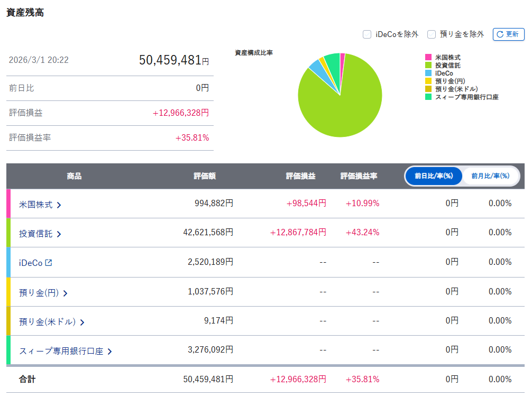Click the iDeCo blue legend square
This screenshot has width=532, height=397.
(428, 73)
